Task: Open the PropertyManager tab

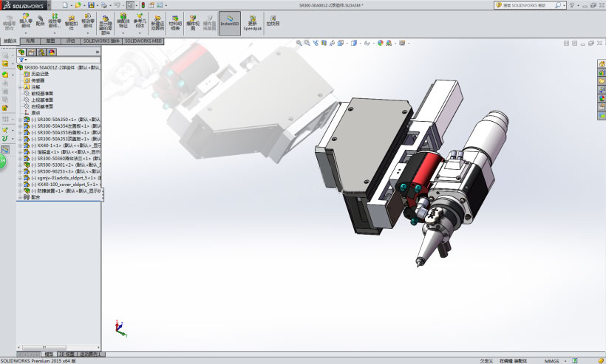Action: pos(32,52)
